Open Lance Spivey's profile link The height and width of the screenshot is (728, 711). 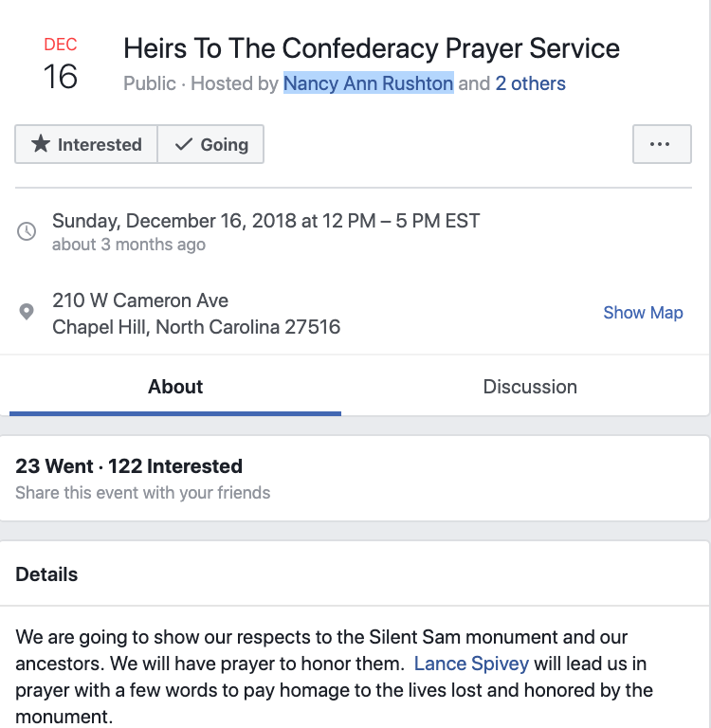coord(471,664)
